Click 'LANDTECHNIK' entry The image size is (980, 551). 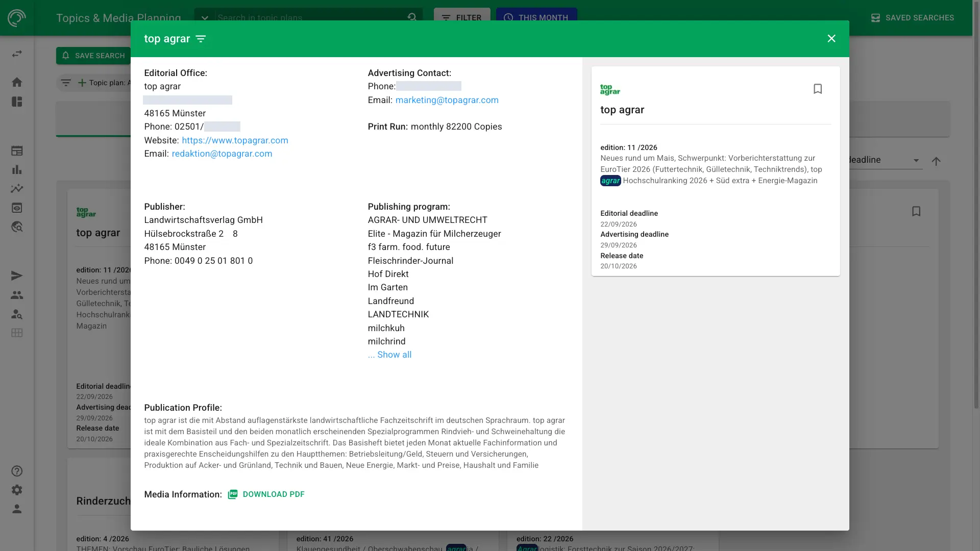tap(398, 314)
